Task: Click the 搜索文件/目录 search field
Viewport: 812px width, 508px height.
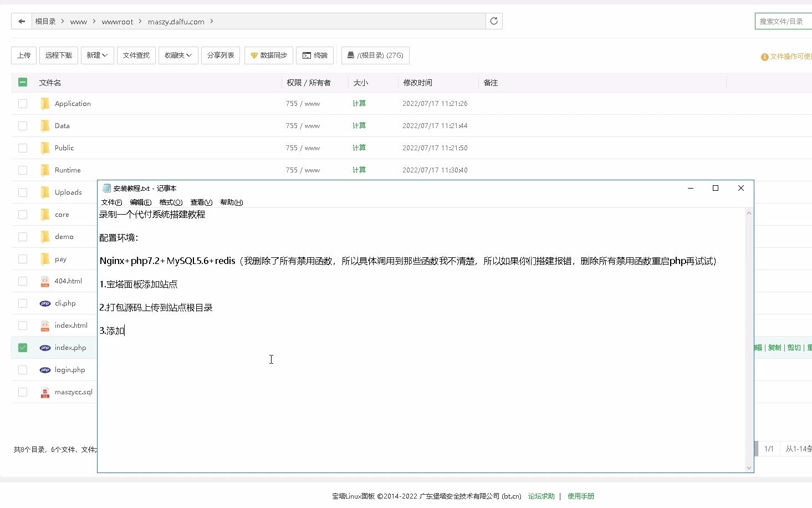Action: pos(783,21)
